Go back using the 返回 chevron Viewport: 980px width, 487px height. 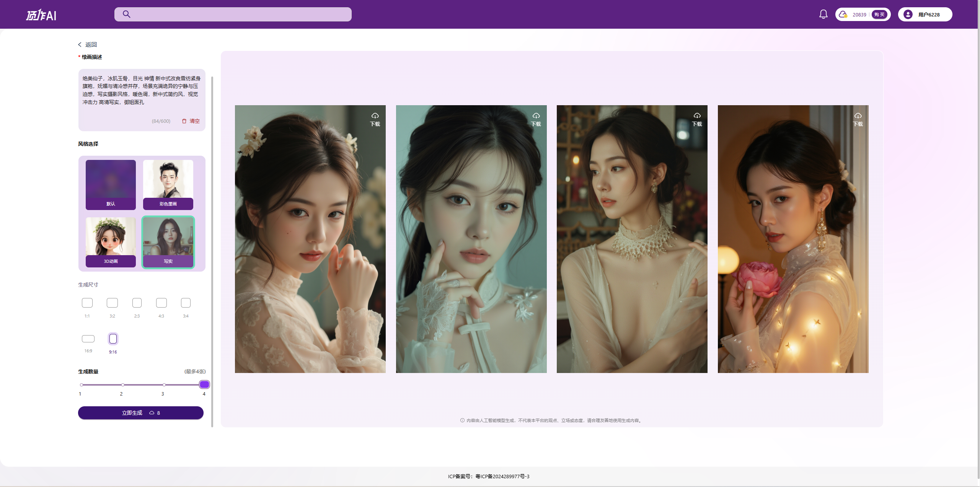pos(80,45)
